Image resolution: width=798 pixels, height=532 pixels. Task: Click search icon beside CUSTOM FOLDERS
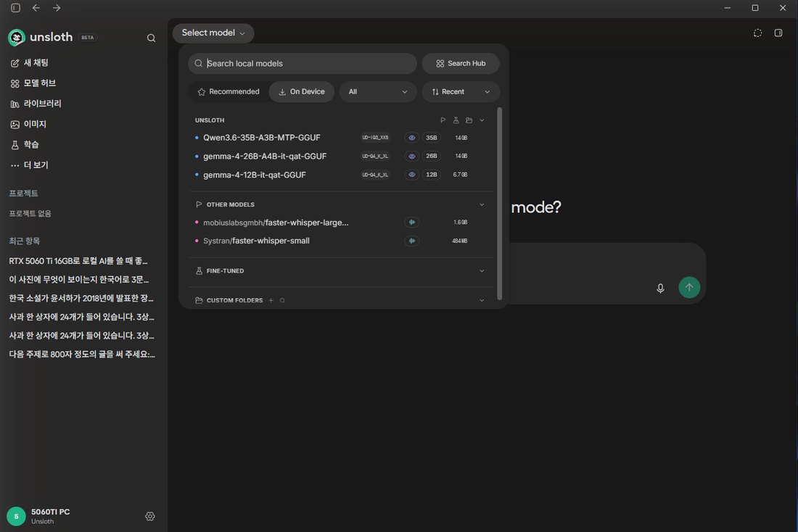point(282,301)
